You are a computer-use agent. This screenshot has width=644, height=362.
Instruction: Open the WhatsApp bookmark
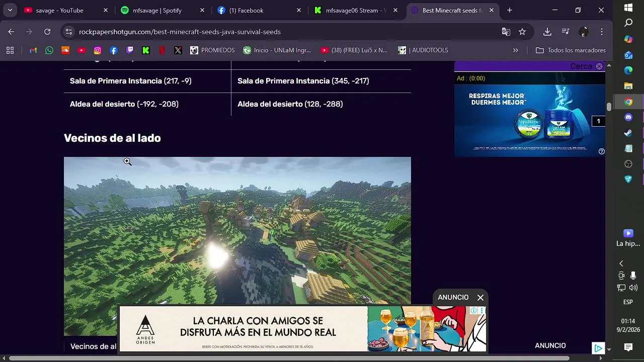[49, 50]
